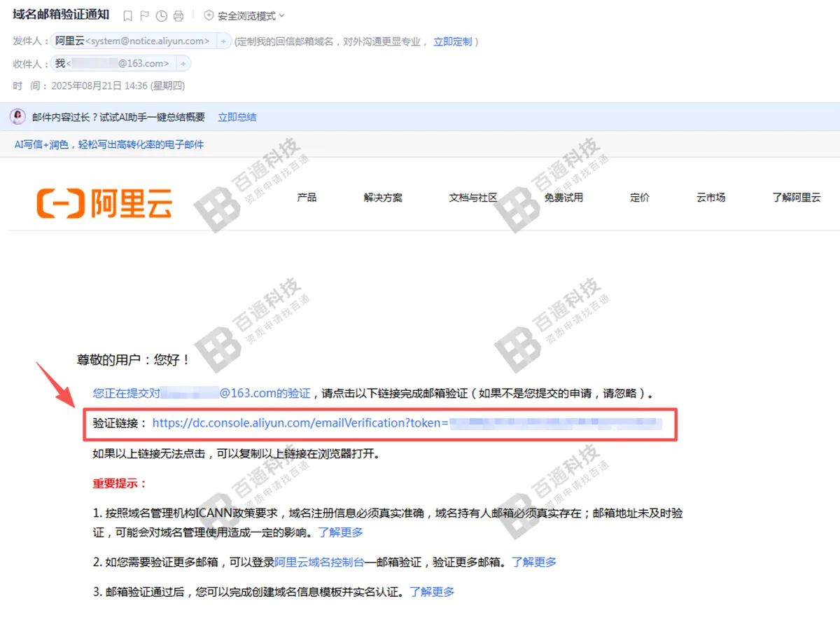Click the 阿里云 orange logo
This screenshot has width=840, height=620.
click(x=104, y=202)
